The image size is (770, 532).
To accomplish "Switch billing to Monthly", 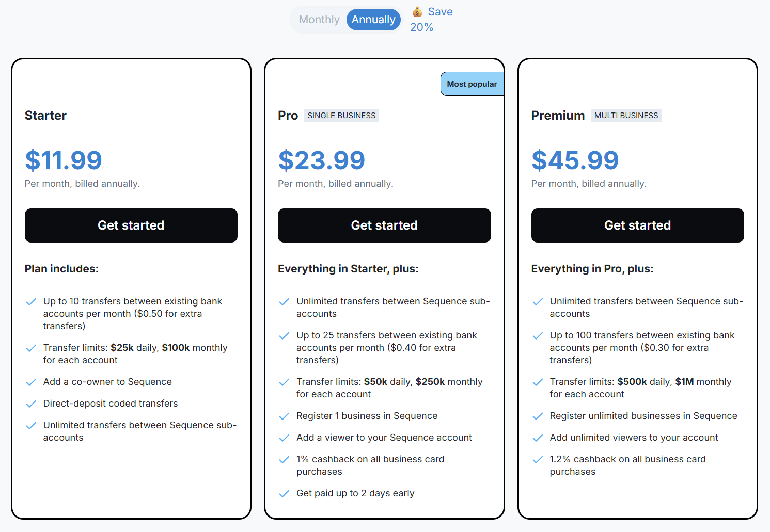I will [x=319, y=20].
